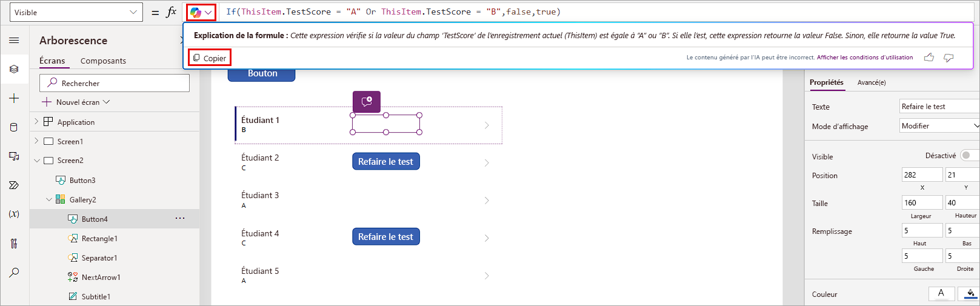Image resolution: width=980 pixels, height=306 pixels.
Task: Edit the Haut padding field
Action: click(922, 231)
